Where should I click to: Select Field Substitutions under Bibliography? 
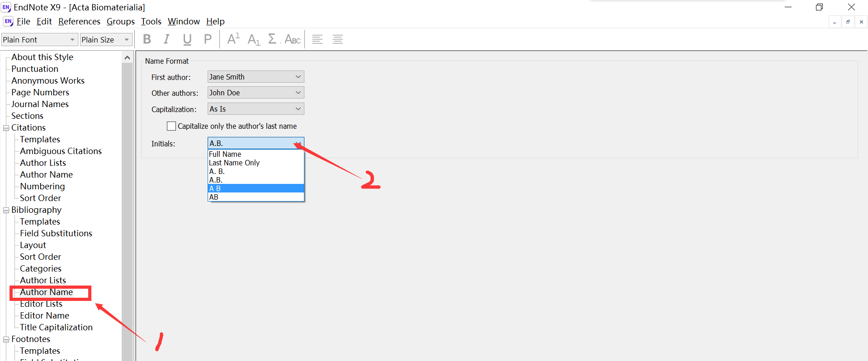pyautogui.click(x=56, y=233)
